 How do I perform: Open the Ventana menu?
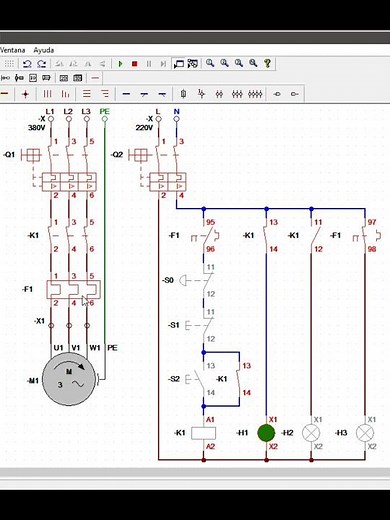pos(12,50)
